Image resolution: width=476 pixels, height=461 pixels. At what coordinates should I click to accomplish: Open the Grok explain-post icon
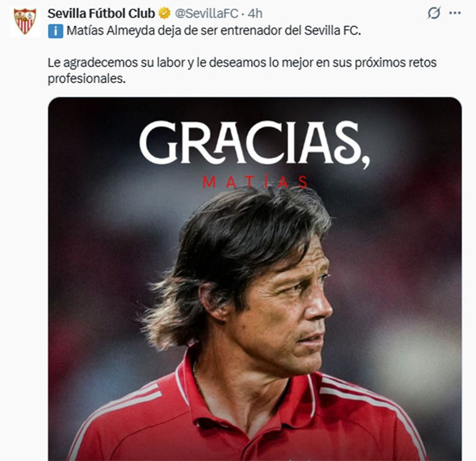point(434,13)
